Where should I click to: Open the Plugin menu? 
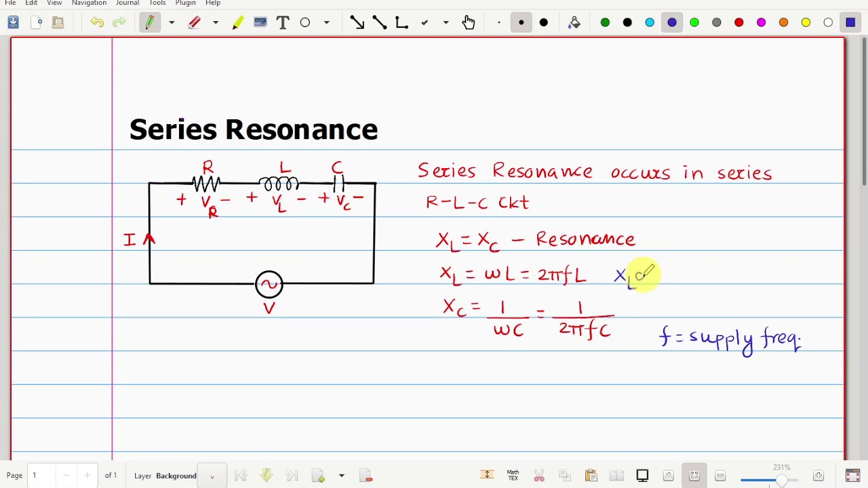(x=185, y=3)
